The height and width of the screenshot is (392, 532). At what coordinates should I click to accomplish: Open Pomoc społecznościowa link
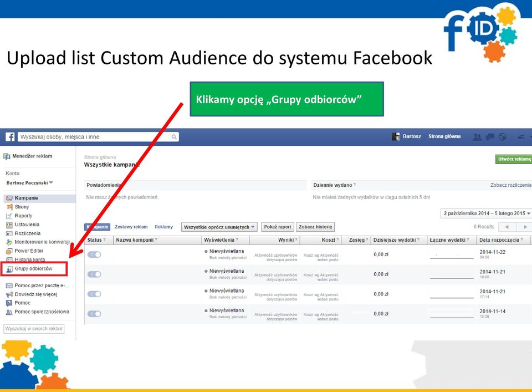(42, 312)
